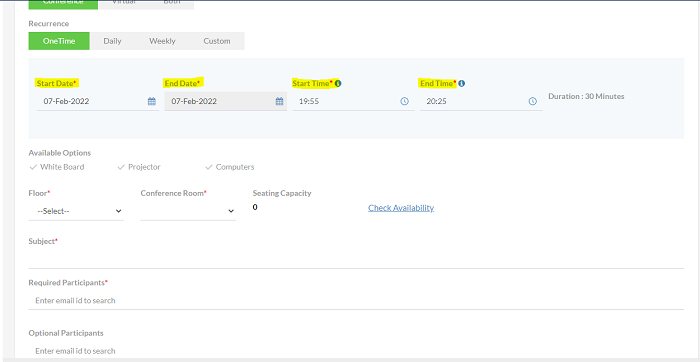This screenshot has width=700, height=362.
Task: Open the End Time clock icon
Action: pyautogui.click(x=533, y=101)
